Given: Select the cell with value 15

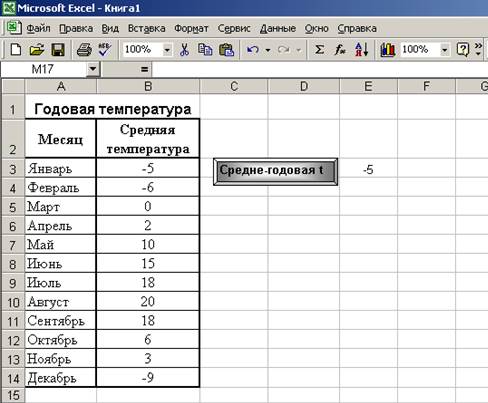Looking at the screenshot, I should point(148,263).
